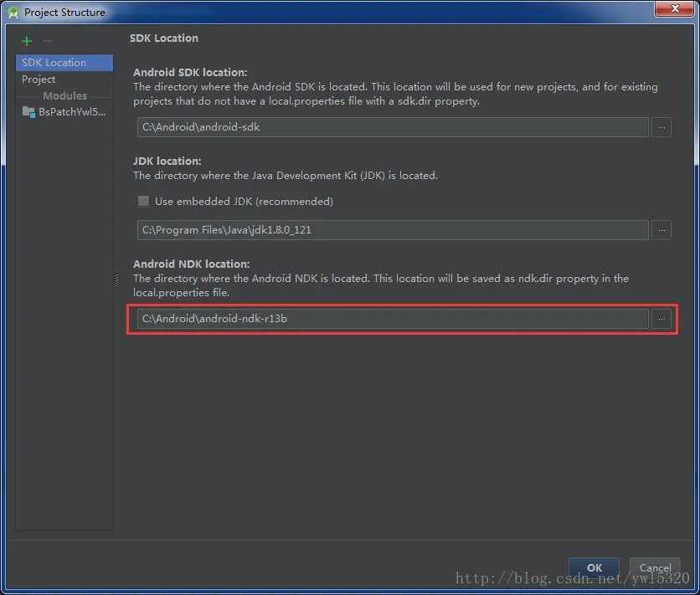
Task: Click the BsPatchYwl5 module folder icon
Action: click(x=28, y=112)
